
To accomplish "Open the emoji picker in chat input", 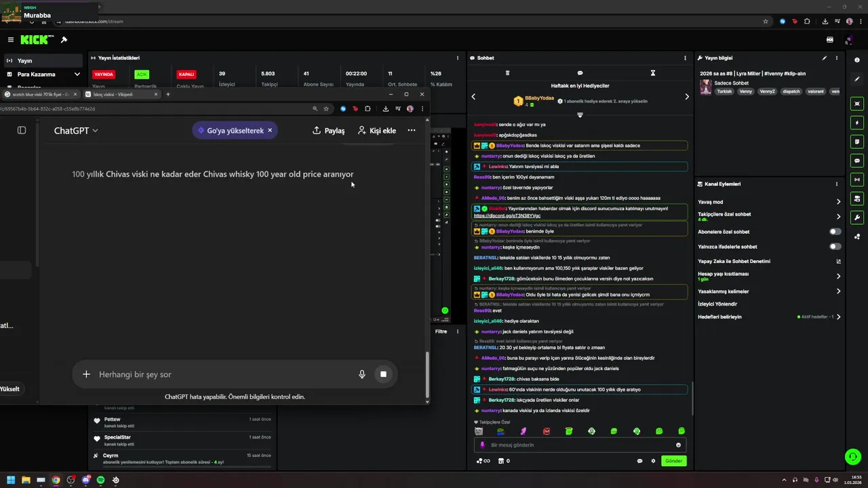I will (678, 445).
